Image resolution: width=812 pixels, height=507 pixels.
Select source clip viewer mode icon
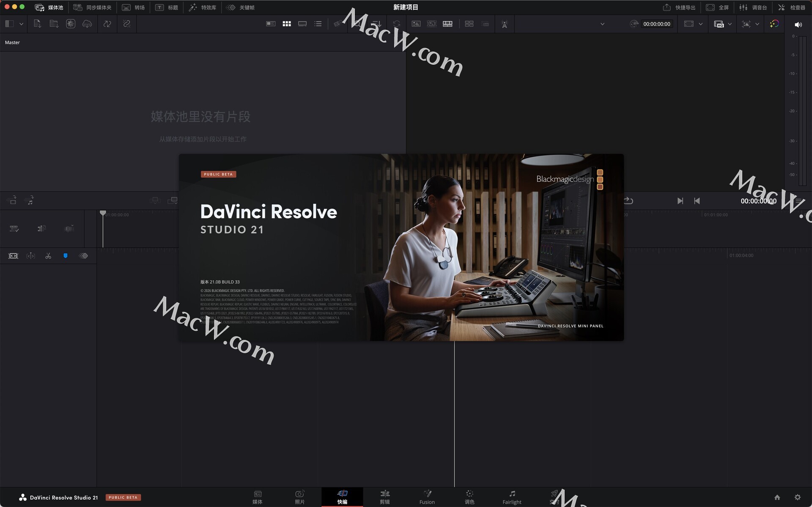[416, 24]
